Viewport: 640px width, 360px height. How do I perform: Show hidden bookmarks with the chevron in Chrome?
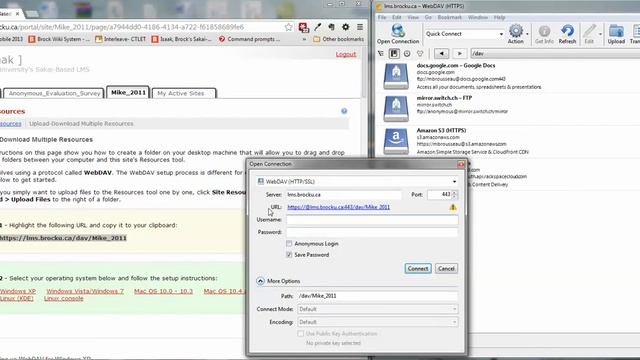pos(304,39)
